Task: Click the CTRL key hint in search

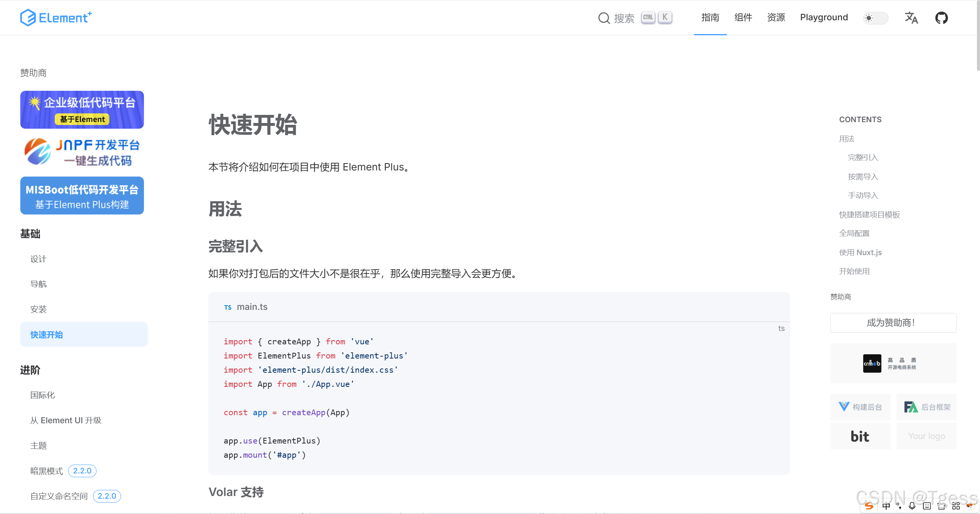Action: tap(648, 17)
